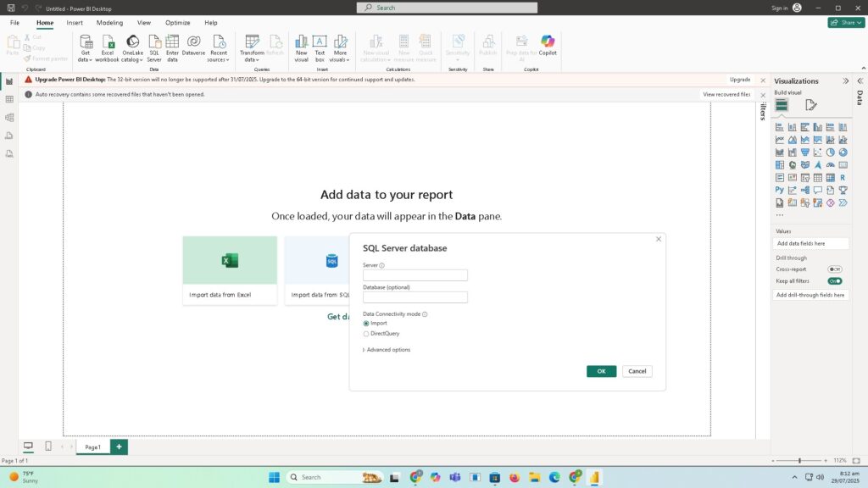Select the Treemap visual
868x488 pixels.
point(780,165)
